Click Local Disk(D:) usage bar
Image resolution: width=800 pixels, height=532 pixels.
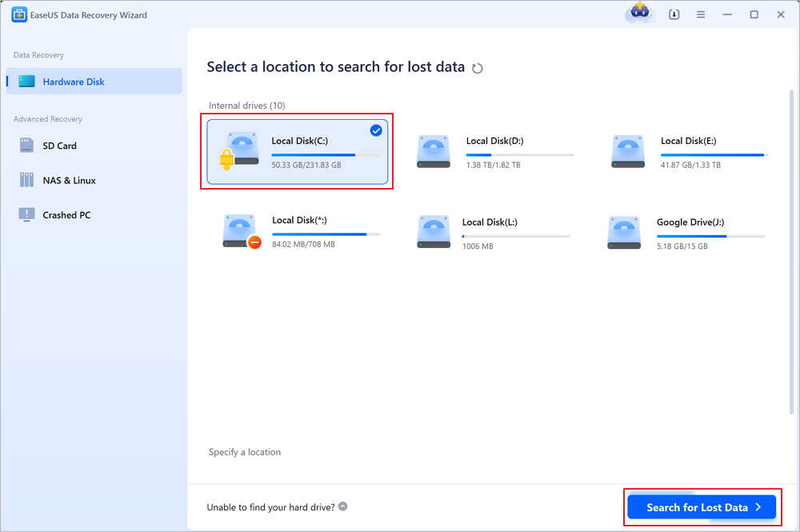pyautogui.click(x=520, y=154)
